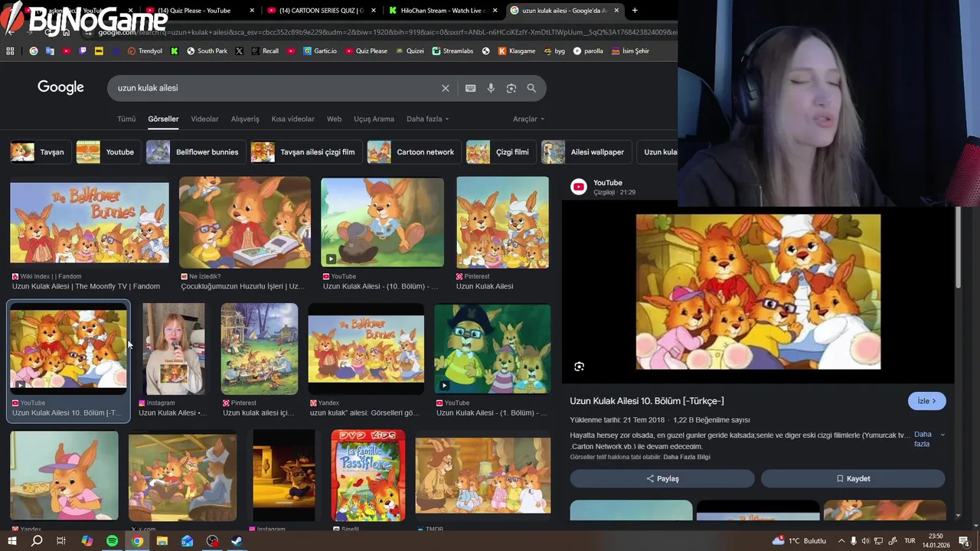Click the İzle watch button
980x551 pixels.
tap(926, 401)
